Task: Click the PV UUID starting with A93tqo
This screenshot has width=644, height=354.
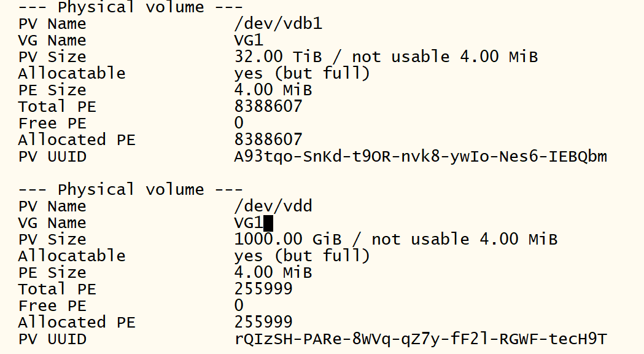Action: (421, 157)
